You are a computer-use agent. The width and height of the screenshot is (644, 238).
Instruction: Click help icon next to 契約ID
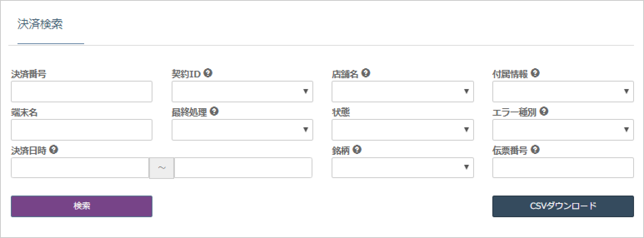coord(208,73)
